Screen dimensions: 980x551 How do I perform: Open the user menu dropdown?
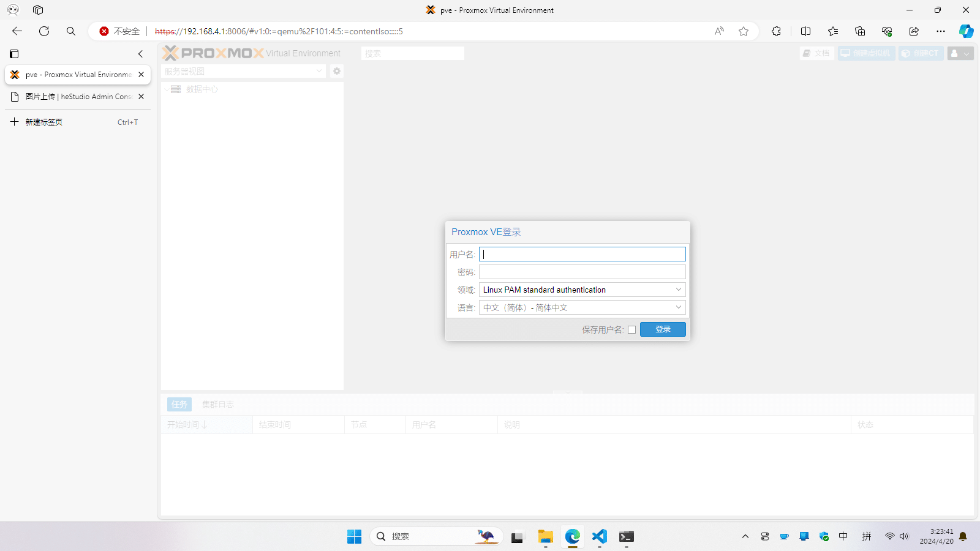960,53
